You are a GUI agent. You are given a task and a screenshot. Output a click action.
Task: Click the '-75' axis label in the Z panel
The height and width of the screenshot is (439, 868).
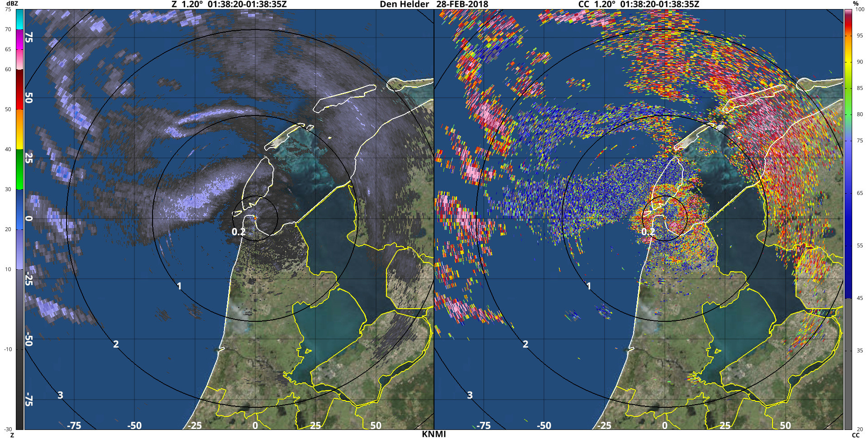tap(74, 425)
